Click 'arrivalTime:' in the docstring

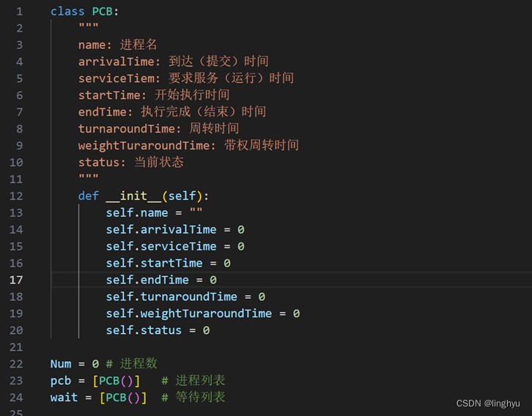click(119, 62)
